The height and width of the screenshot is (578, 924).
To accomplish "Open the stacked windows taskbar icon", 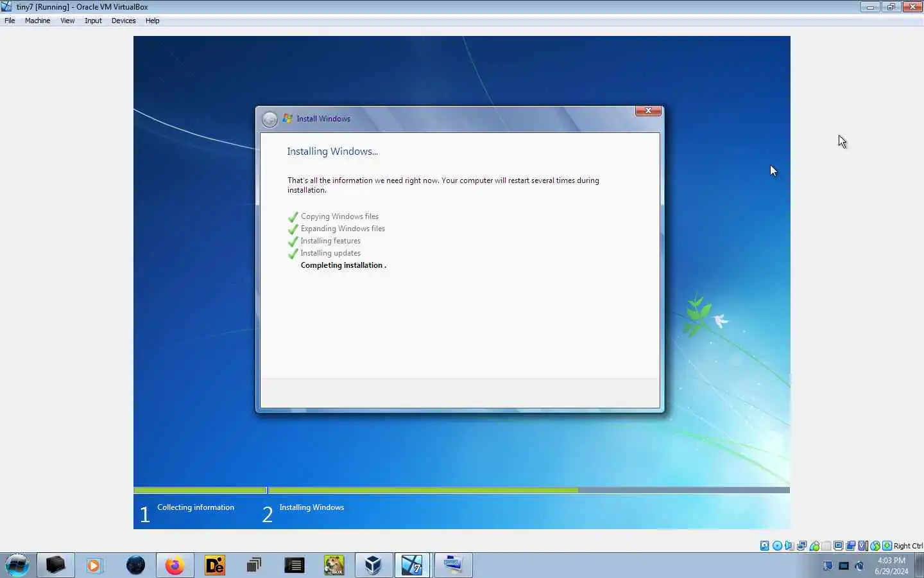I will (x=254, y=565).
